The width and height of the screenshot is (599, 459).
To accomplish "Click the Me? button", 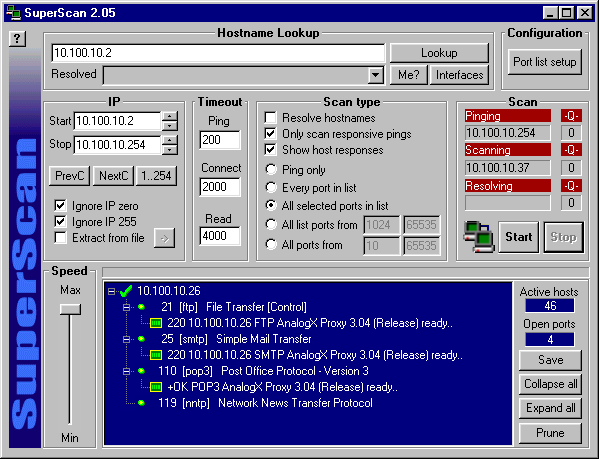I will click(x=408, y=75).
